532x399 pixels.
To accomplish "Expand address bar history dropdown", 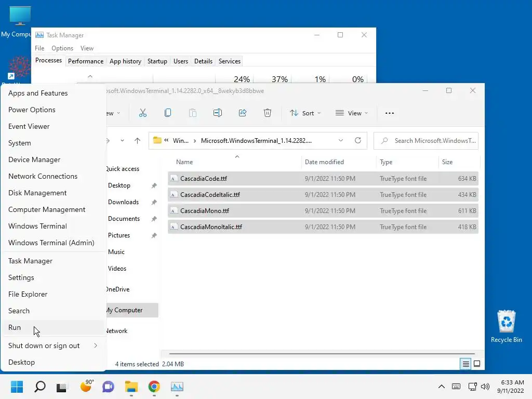I will [x=341, y=140].
